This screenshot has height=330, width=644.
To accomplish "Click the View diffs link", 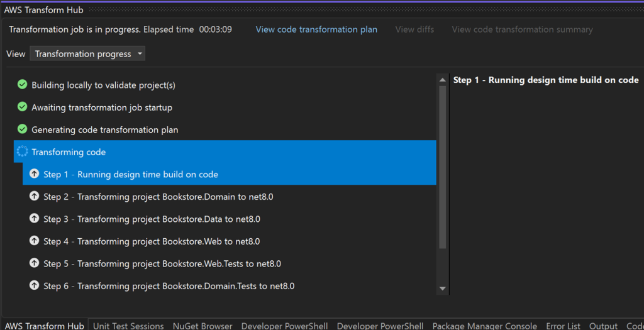I will [414, 30].
